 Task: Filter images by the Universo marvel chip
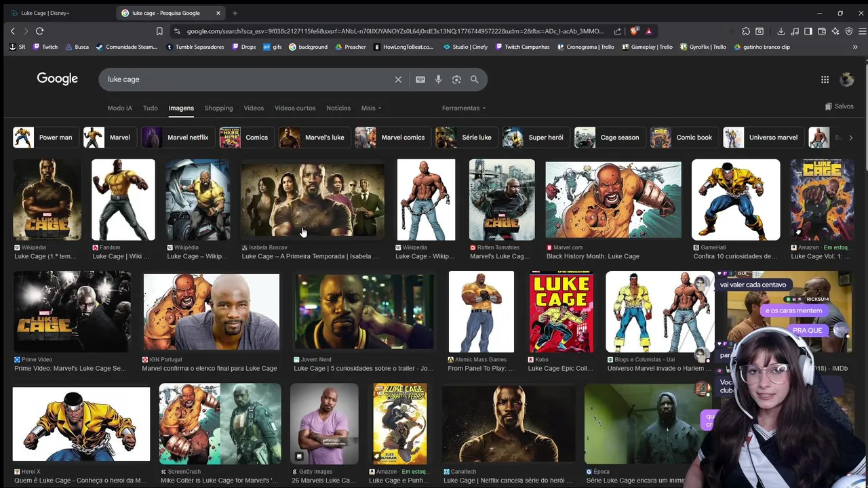tap(762, 137)
